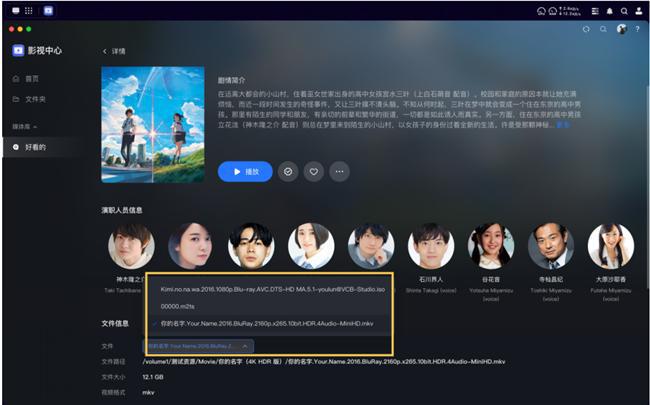The image size is (650, 405).
Task: Open the 石川界人 cast member photo
Action: [431, 246]
